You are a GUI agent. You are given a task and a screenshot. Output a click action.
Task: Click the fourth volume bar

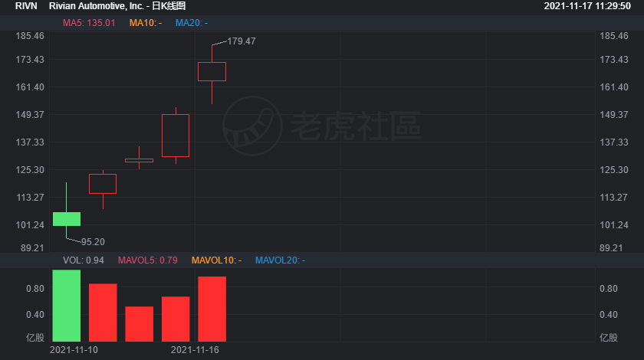click(176, 319)
